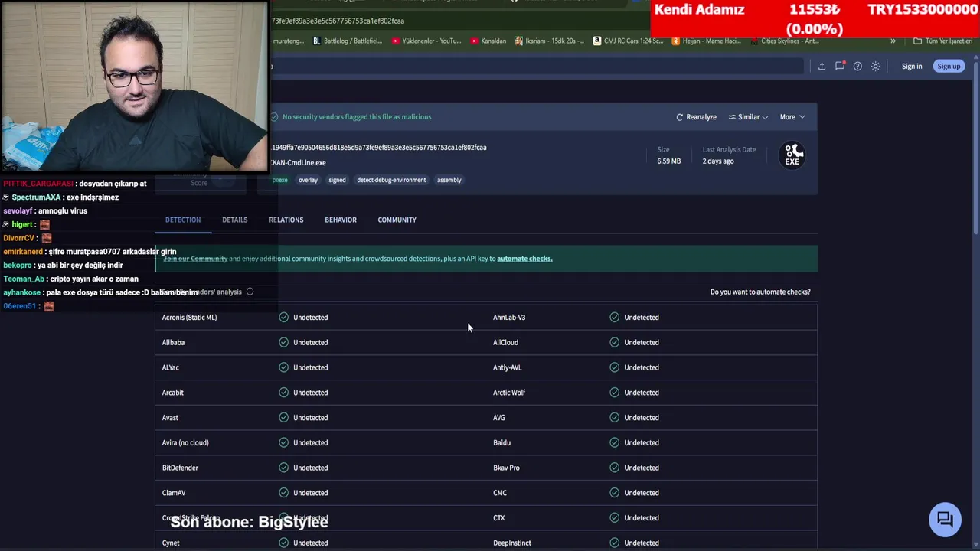Click the Undetected check icon for Cynet
The height and width of the screenshot is (551, 980).
pyautogui.click(x=283, y=543)
